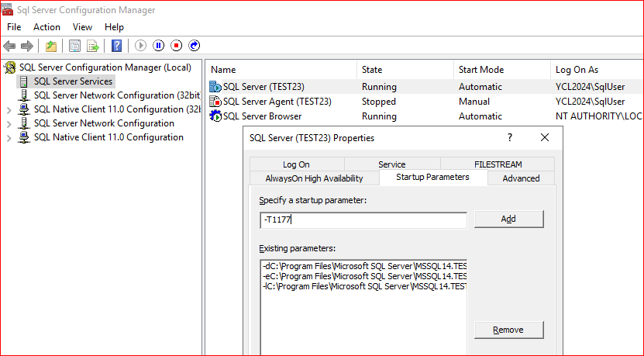Click the Remove button
Screen dimensions: 644x356
tap(508, 330)
